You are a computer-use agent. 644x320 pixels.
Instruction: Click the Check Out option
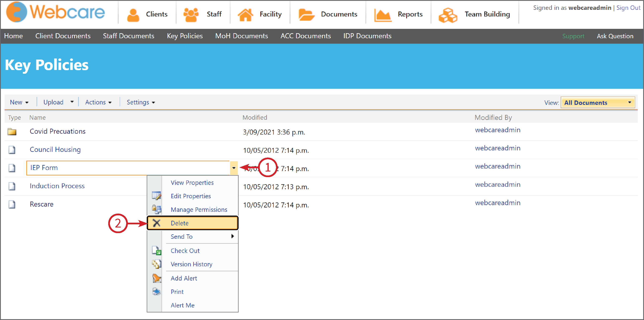(x=185, y=250)
